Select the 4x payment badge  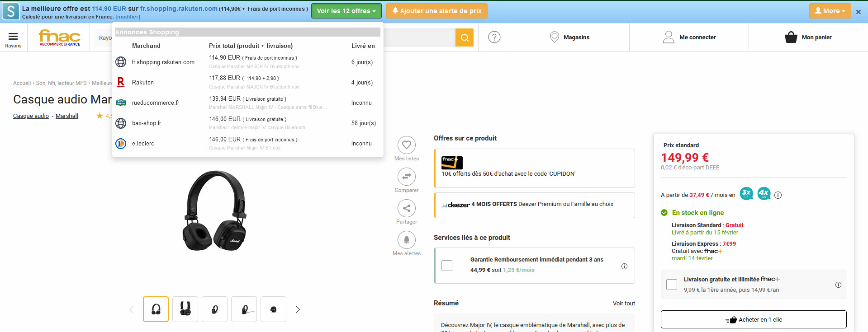[x=764, y=193]
